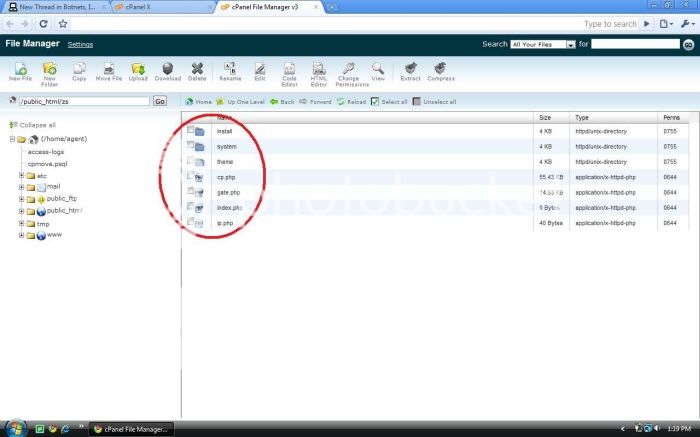Click the Settings link
Viewport: 700px width, 437px height.
[80, 45]
